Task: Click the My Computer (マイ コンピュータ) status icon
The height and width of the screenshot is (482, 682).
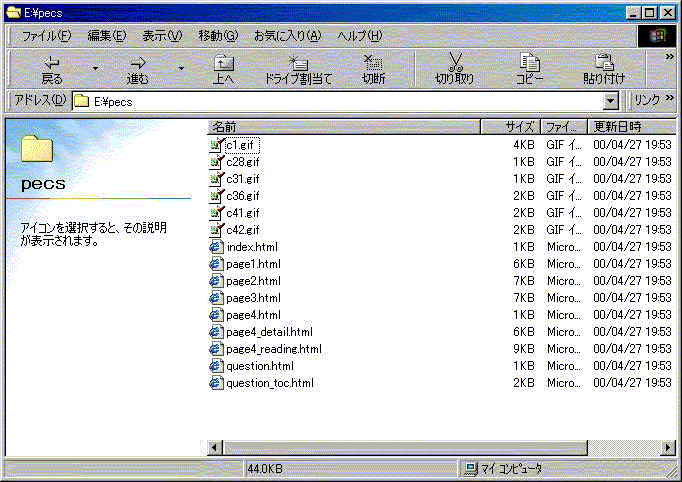Action: [x=470, y=469]
